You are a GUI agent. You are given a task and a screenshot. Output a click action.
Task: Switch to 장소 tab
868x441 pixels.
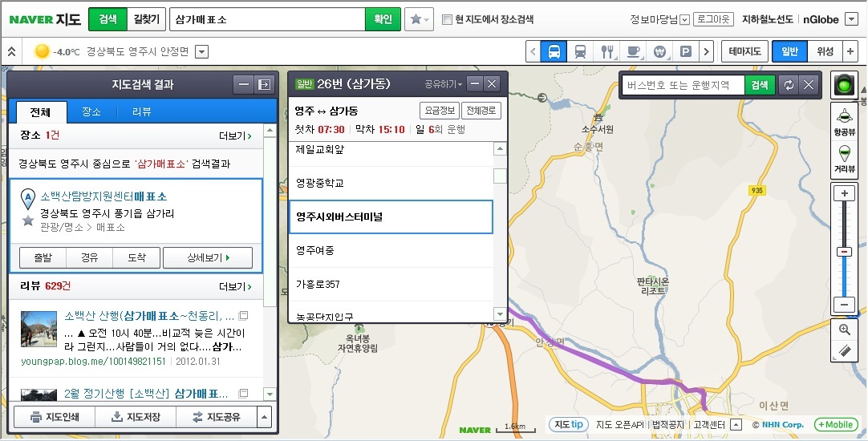(91, 111)
